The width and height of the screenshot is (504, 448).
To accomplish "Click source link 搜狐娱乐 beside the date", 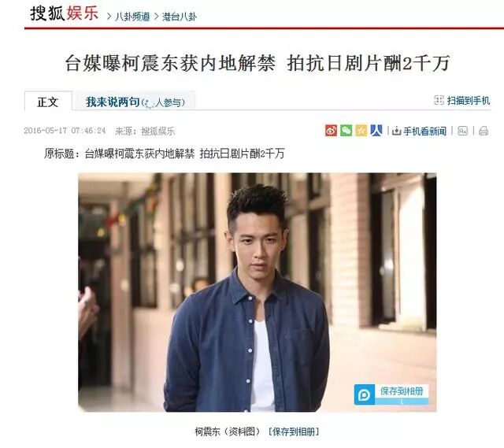I will [x=157, y=131].
